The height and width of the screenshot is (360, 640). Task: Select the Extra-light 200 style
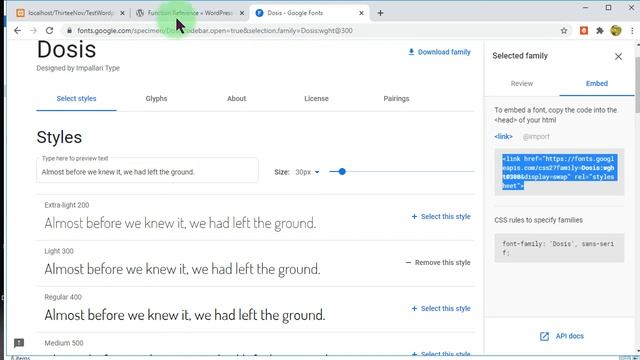441,217
